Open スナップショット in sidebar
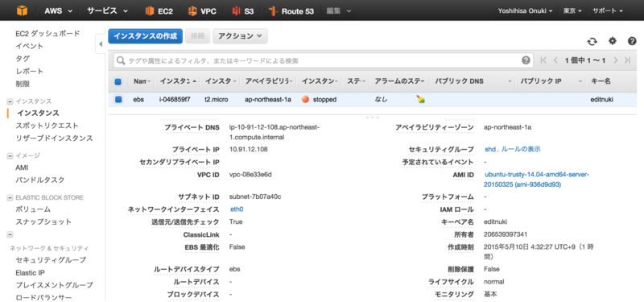 (x=43, y=222)
